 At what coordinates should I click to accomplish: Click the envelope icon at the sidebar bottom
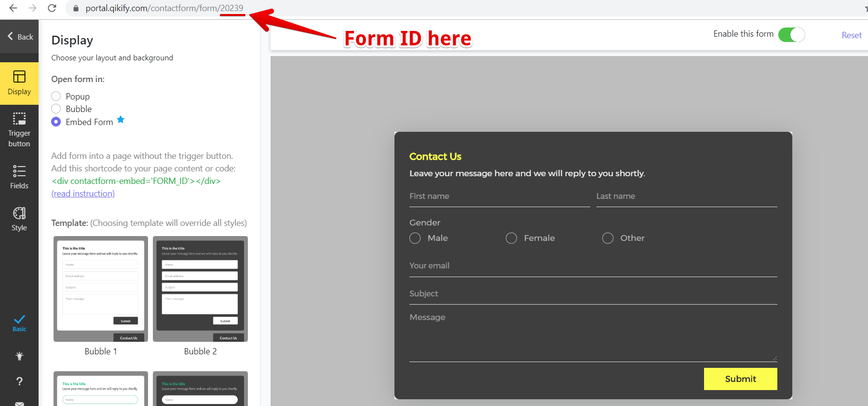[x=19, y=404]
